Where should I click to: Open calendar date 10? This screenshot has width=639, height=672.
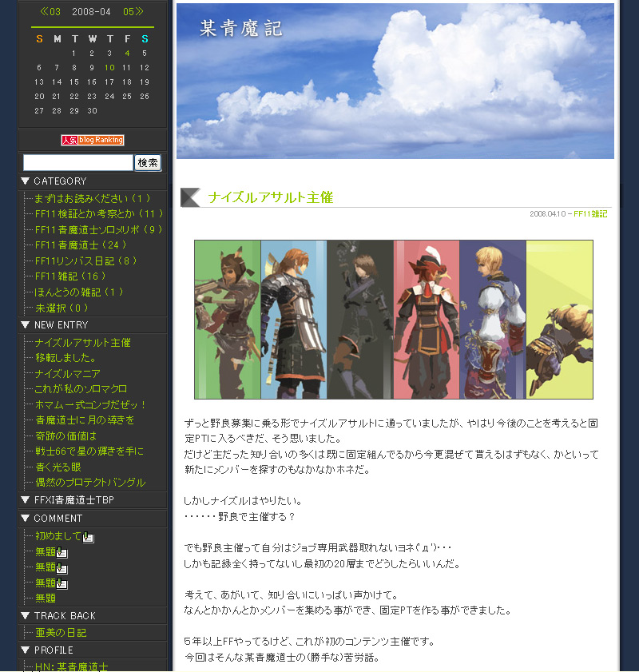[x=109, y=68]
